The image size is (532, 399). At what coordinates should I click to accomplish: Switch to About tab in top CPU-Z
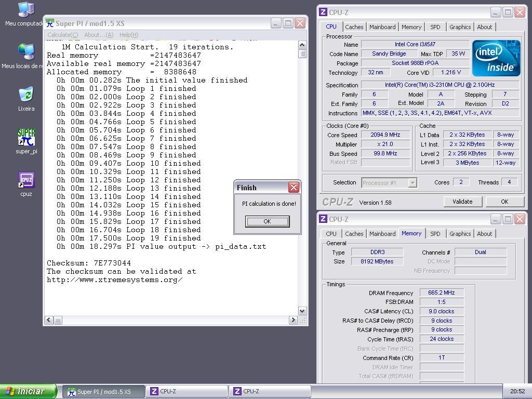coord(484,27)
